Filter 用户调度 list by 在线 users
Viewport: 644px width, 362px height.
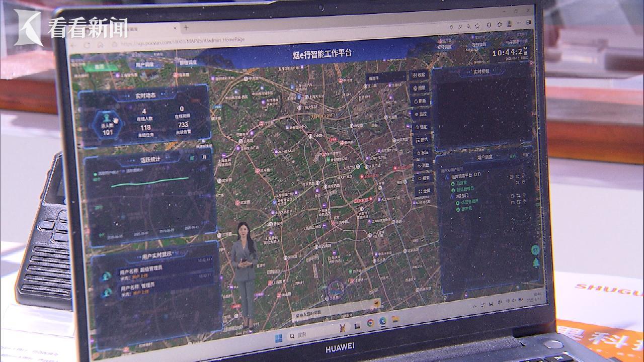tap(514, 156)
